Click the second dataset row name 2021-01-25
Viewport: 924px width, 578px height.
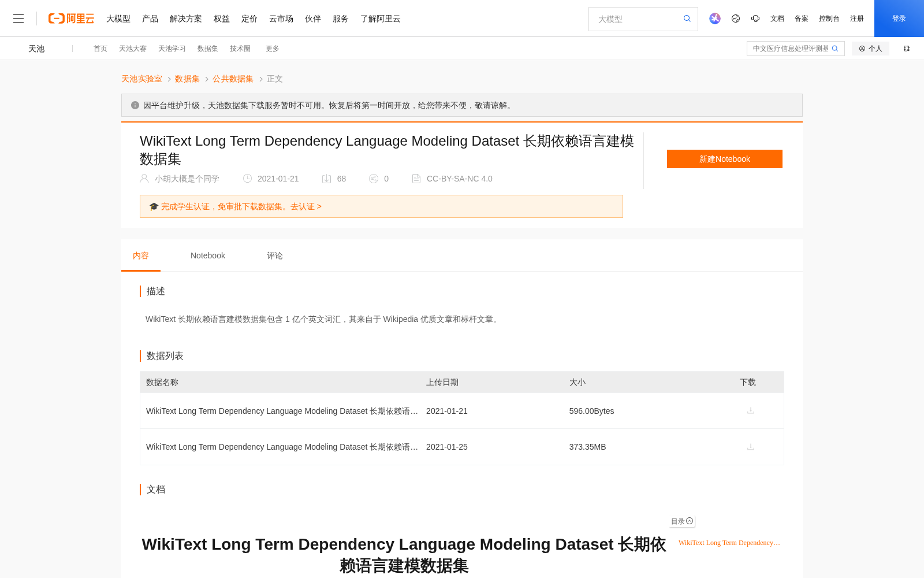(x=282, y=447)
